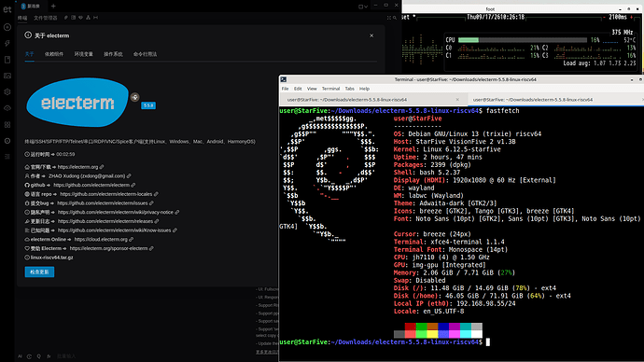Open the https://github.com/electerm/electerm link

point(91,185)
